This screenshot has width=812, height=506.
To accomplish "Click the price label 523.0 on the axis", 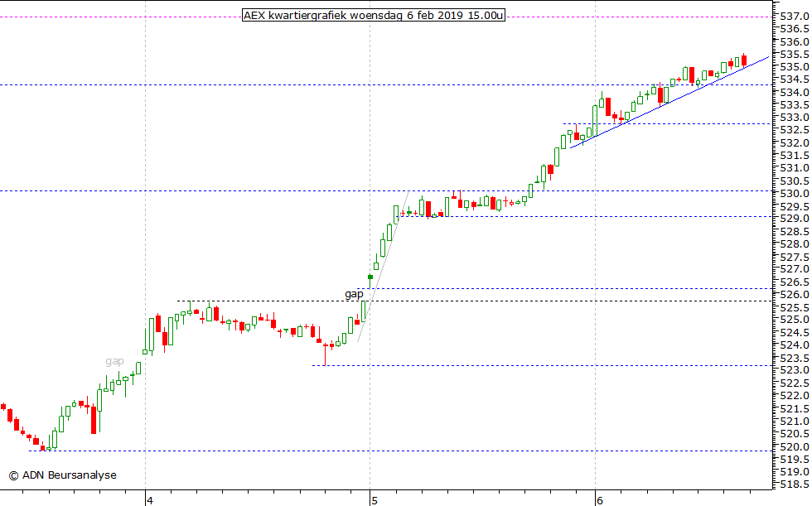I will (795, 370).
